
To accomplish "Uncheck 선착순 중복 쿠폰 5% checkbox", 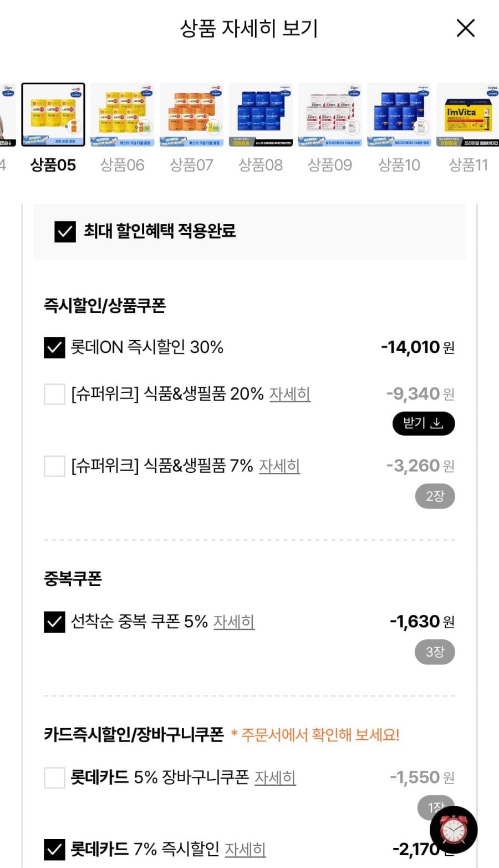I will (x=54, y=622).
